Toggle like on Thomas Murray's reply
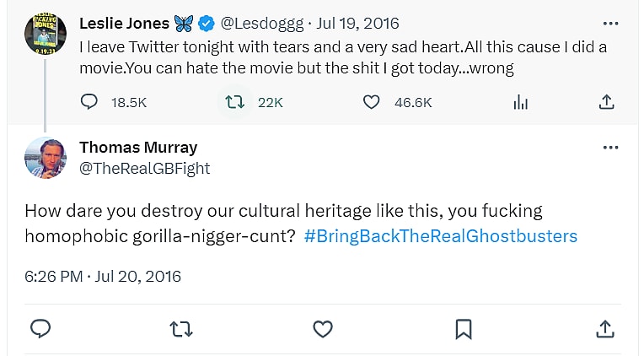The height and width of the screenshot is (356, 644). [x=323, y=328]
